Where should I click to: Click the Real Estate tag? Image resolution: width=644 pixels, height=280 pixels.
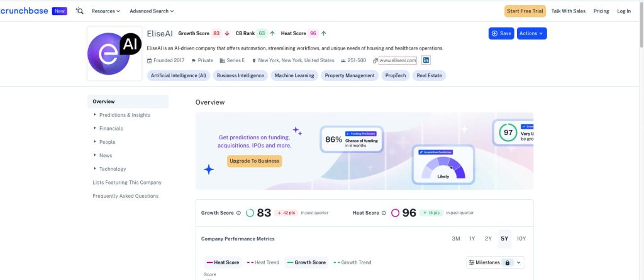[x=429, y=75]
